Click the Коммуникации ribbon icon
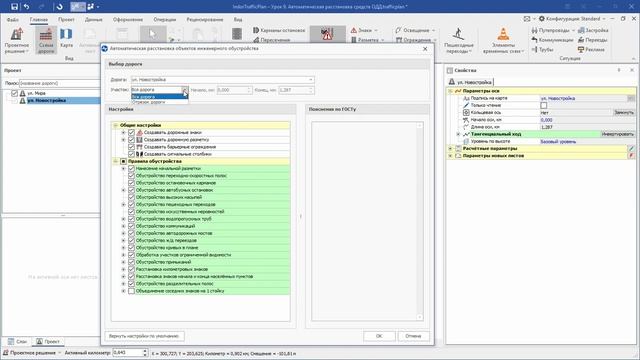 click(552, 40)
